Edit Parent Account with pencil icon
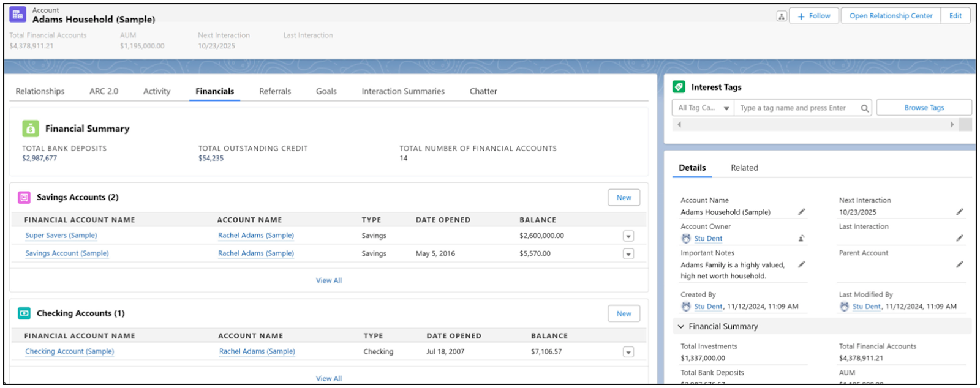This screenshot has width=980, height=388. [959, 264]
